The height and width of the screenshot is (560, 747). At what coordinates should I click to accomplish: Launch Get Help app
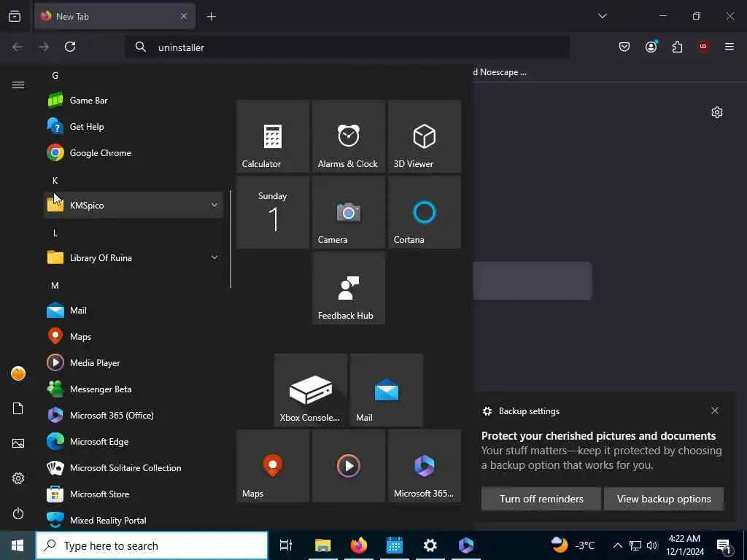[133, 127]
